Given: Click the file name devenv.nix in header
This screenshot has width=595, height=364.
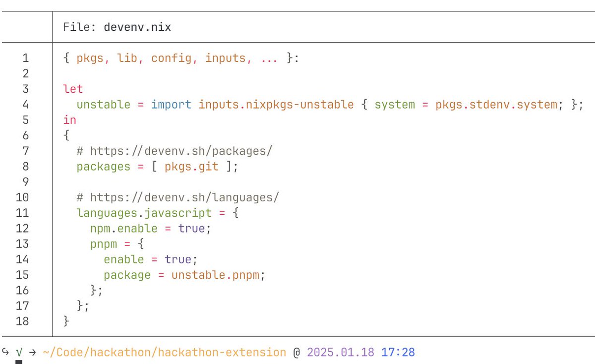Looking at the screenshot, I should 137,27.
